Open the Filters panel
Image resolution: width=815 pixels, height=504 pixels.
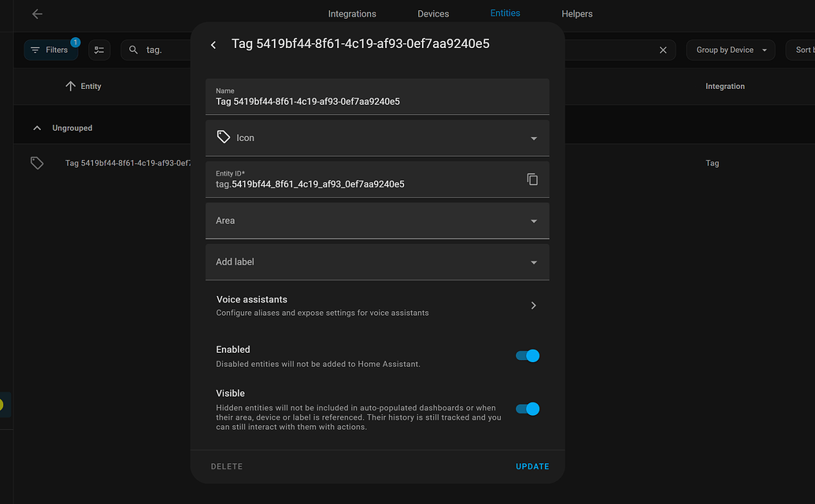[x=51, y=49]
